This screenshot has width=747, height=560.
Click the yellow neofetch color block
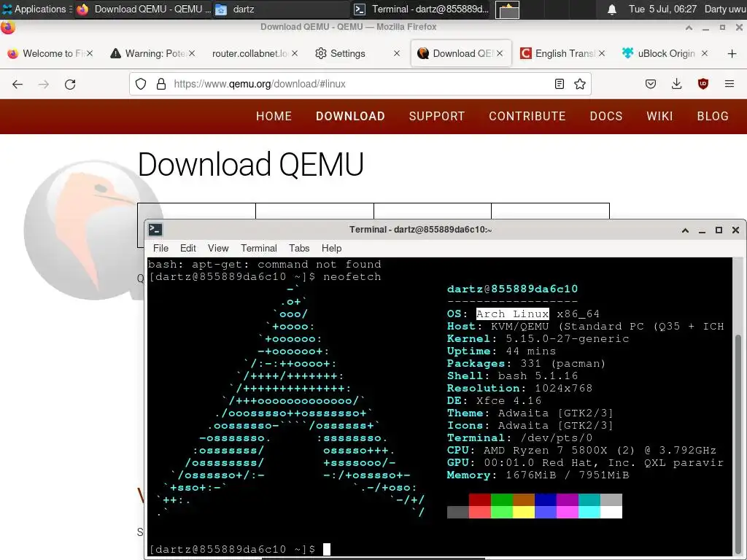tap(524, 512)
